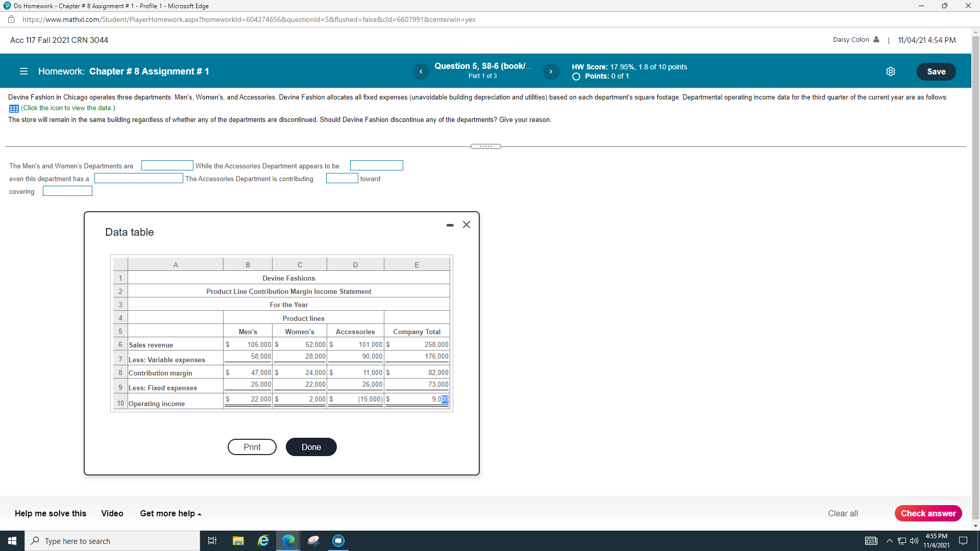Screen dimensions: 980x551
Task: Open the dropdown after 'covering'
Action: coord(67,191)
